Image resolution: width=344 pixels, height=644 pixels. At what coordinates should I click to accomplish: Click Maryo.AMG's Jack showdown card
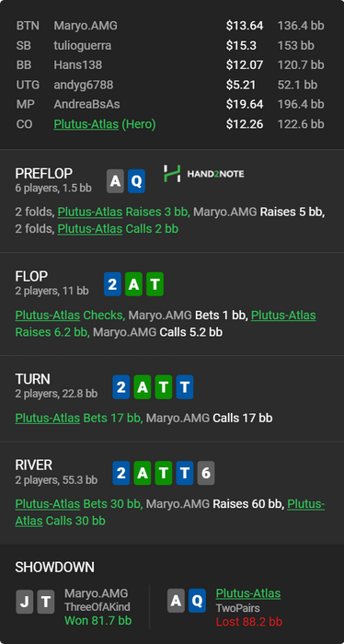(24, 602)
